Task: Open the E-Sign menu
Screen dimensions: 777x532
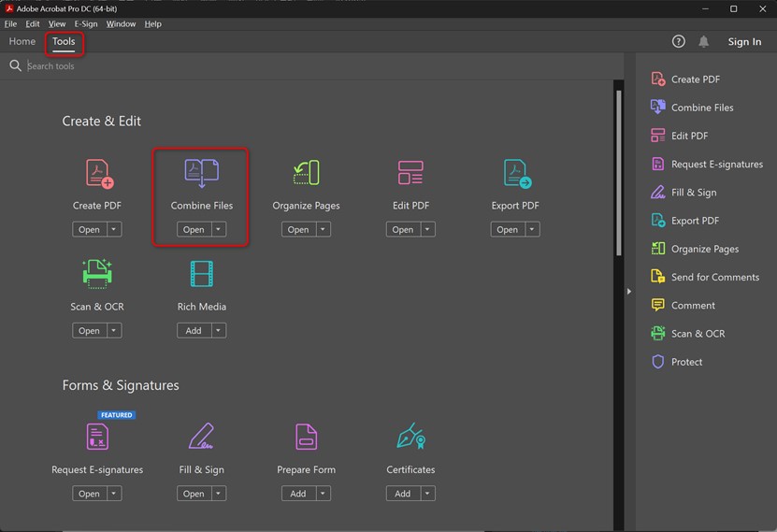Action: tap(86, 23)
